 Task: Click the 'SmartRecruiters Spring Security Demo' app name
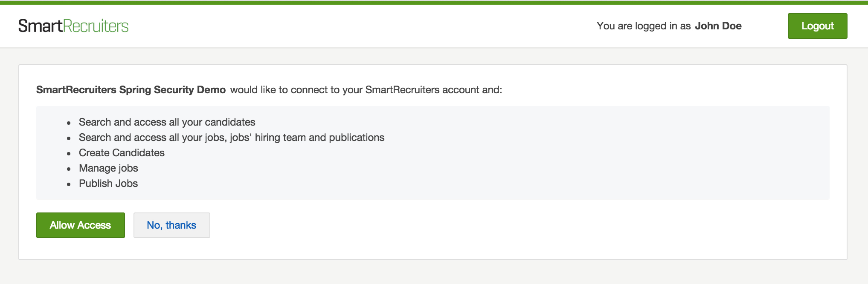131,90
